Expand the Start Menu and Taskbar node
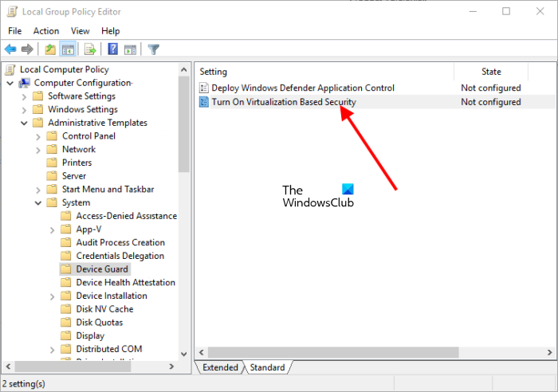The image size is (558, 392). [38, 190]
